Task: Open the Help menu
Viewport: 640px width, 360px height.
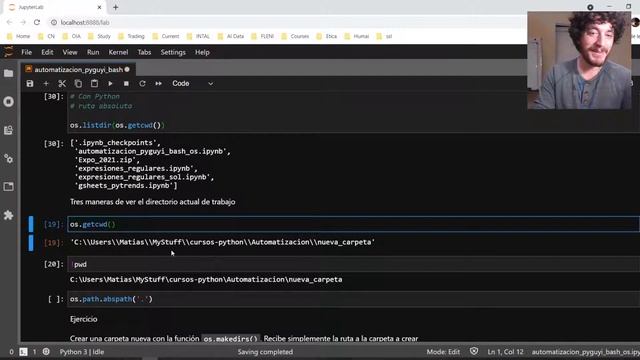Action: pos(202,52)
